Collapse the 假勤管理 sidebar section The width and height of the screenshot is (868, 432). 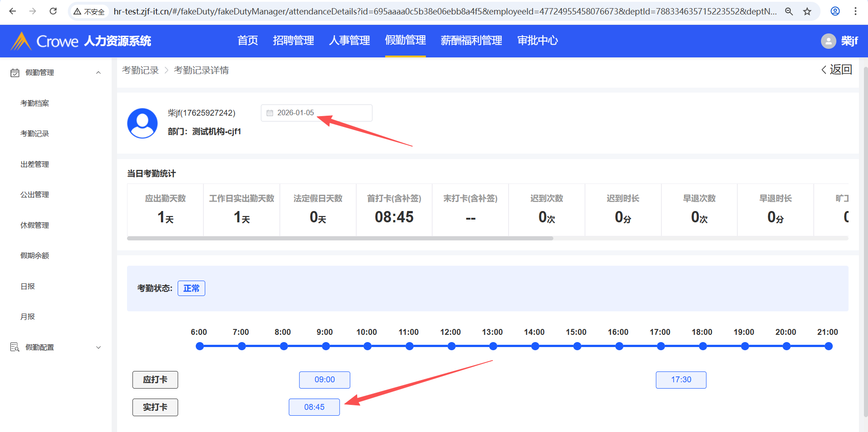point(98,73)
